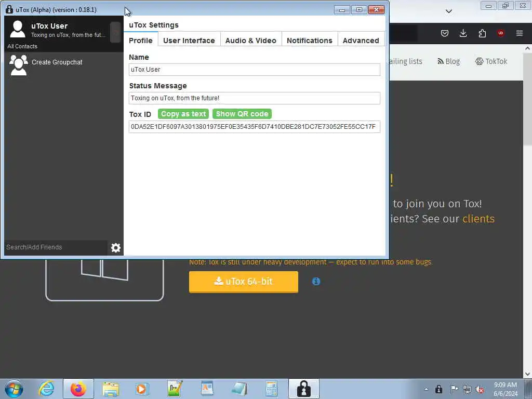Click the uBlock Origin toolbar icon

[x=500, y=33]
